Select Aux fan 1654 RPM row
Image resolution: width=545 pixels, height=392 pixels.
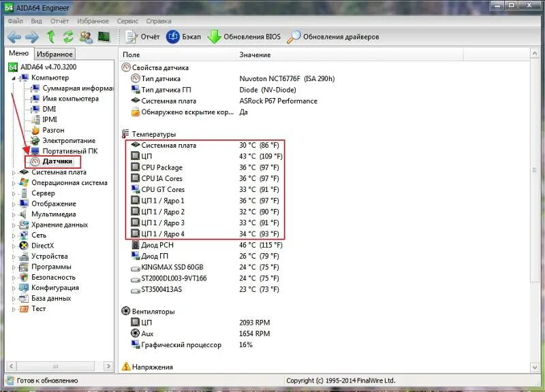pyautogui.click(x=200, y=333)
